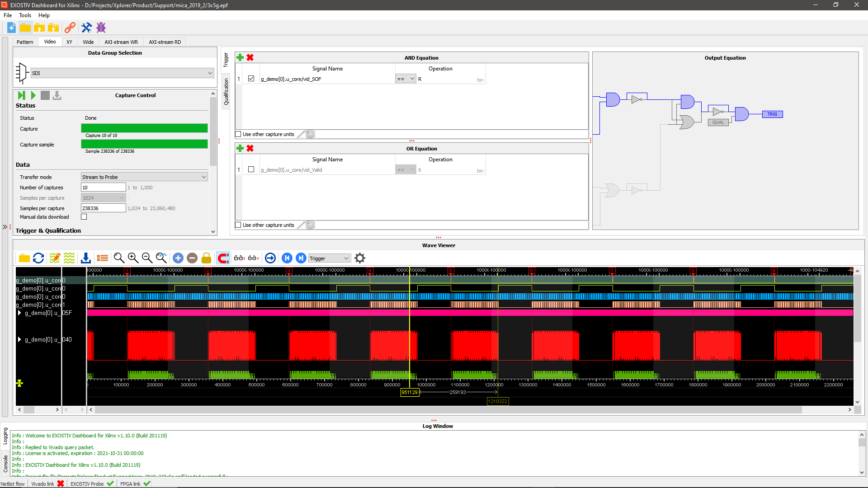Open the orange list view icon

[103, 258]
